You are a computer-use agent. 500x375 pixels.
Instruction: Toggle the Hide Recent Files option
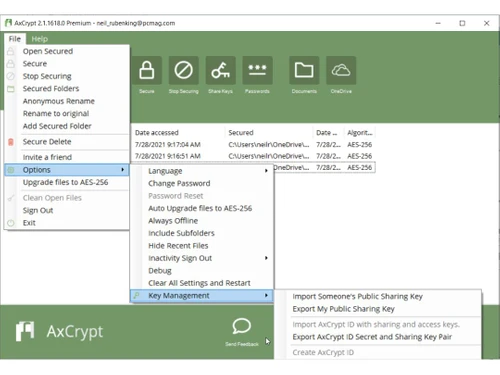[x=202, y=246]
